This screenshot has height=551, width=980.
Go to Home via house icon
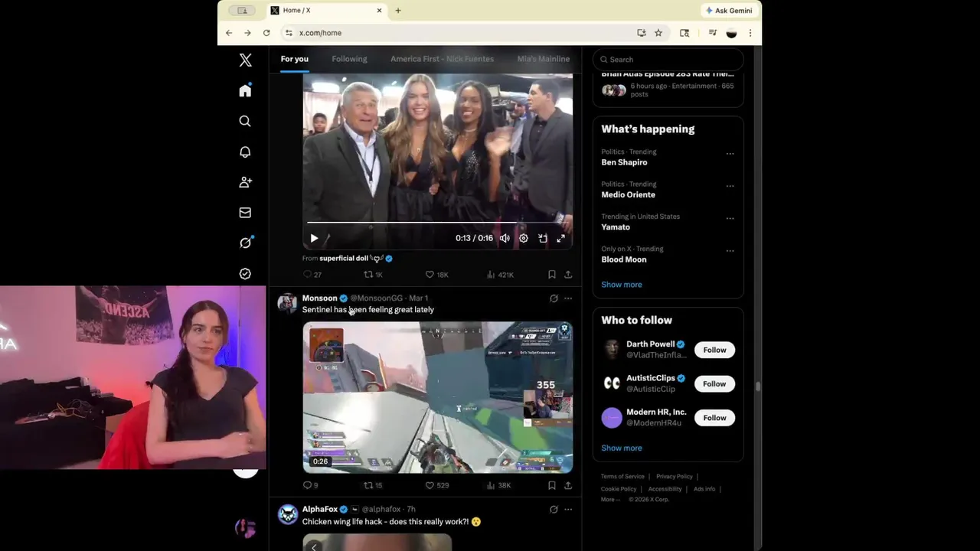click(x=245, y=90)
